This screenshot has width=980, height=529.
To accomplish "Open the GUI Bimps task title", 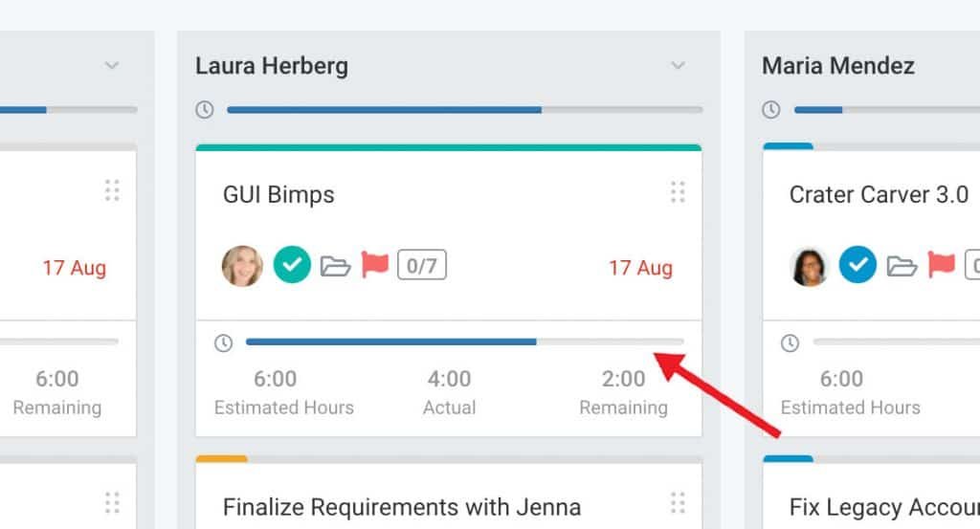I will point(278,195).
